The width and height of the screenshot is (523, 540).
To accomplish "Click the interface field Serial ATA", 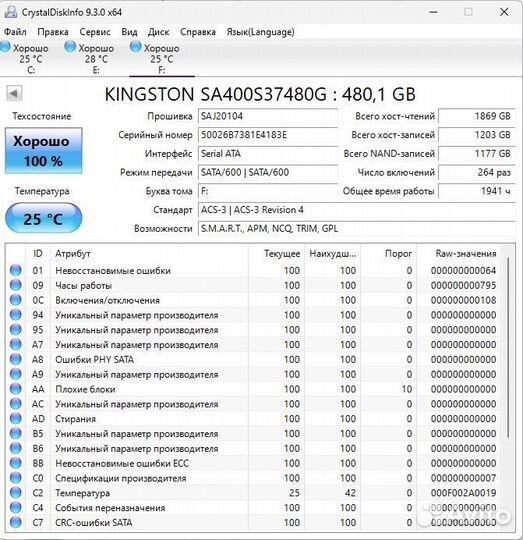I will coord(268,154).
